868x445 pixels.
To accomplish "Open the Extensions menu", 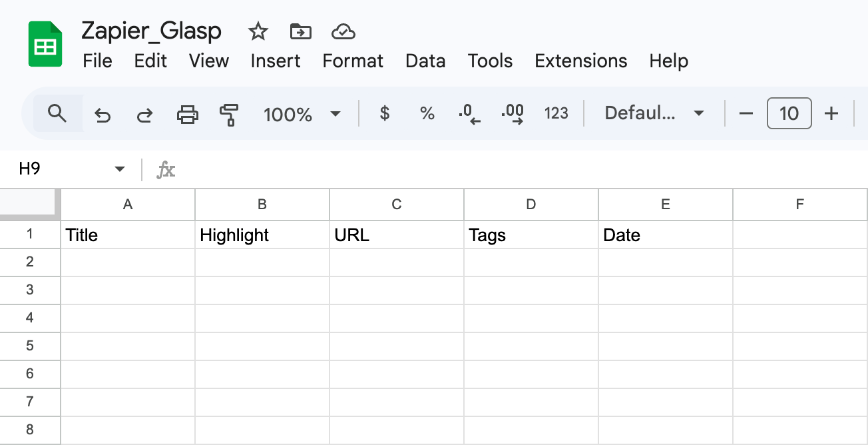I will (580, 61).
